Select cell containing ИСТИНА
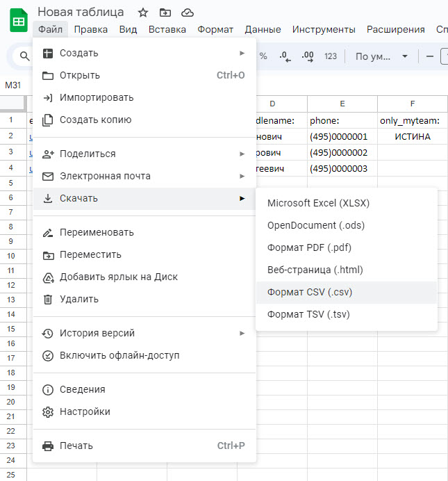Screen dimensions: 448x481 coord(413,136)
